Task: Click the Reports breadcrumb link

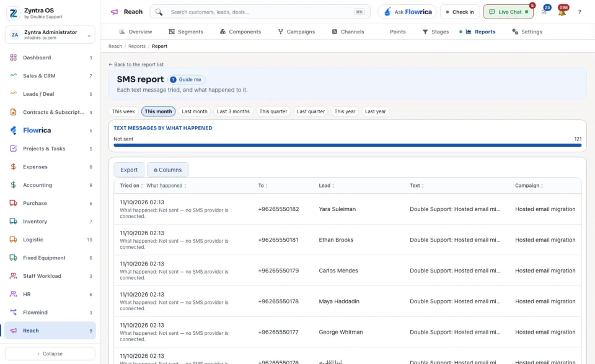Action: click(x=137, y=46)
